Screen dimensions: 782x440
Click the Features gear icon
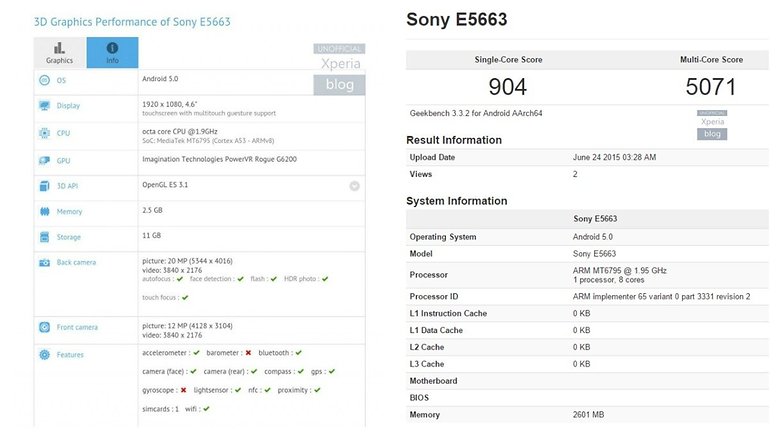[x=44, y=355]
